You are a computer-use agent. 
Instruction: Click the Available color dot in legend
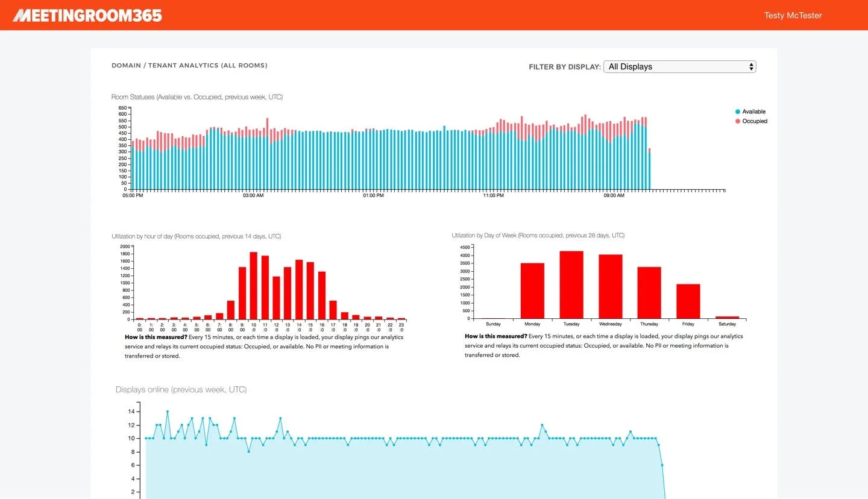(738, 111)
